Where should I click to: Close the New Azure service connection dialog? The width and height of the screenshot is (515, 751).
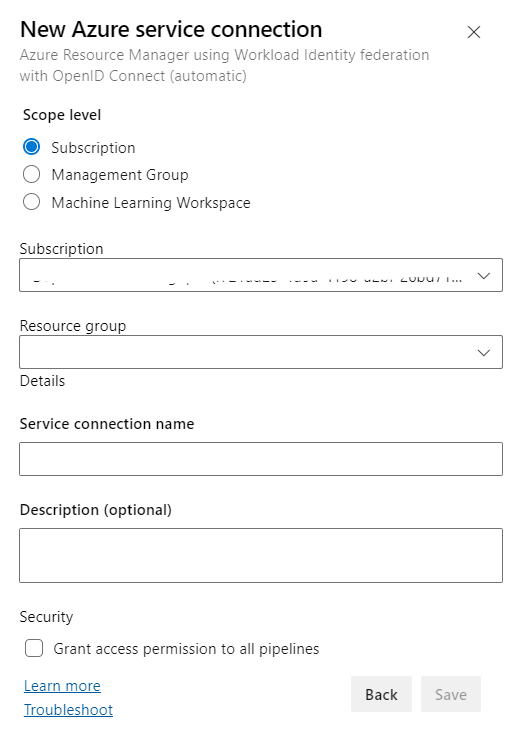(x=473, y=32)
